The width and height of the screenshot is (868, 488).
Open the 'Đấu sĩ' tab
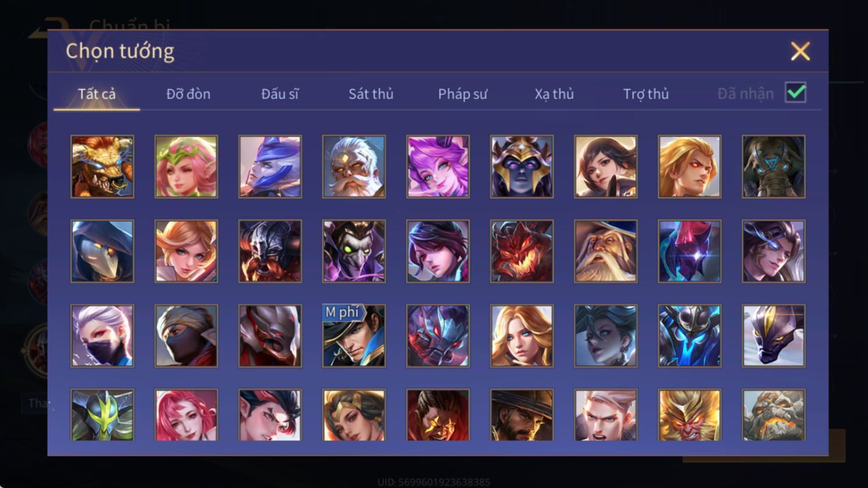click(x=280, y=94)
